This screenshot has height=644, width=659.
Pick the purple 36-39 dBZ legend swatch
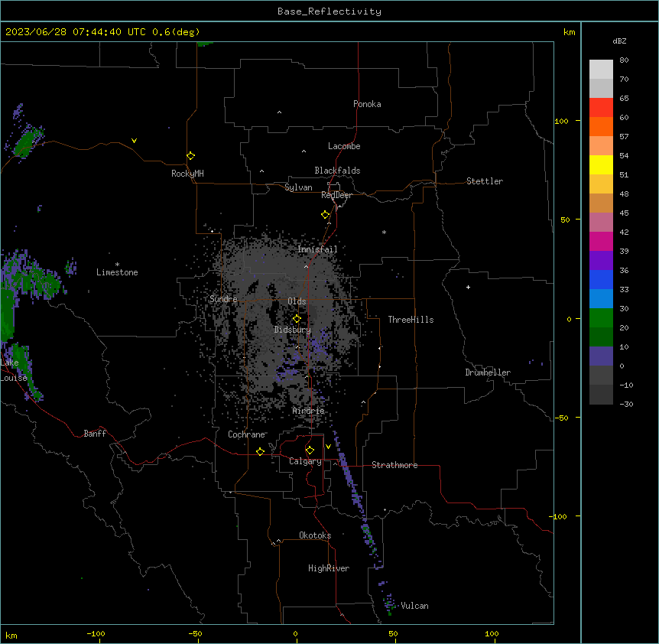coord(601,261)
